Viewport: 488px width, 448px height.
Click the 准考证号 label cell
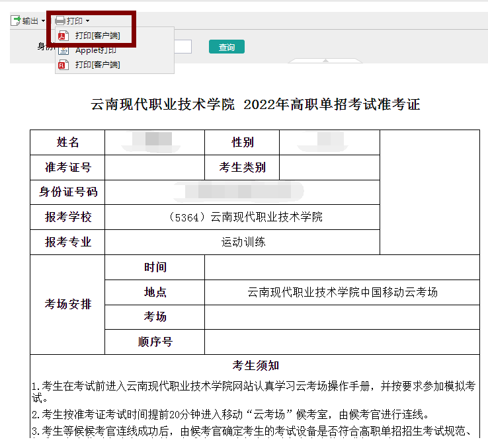67,167
